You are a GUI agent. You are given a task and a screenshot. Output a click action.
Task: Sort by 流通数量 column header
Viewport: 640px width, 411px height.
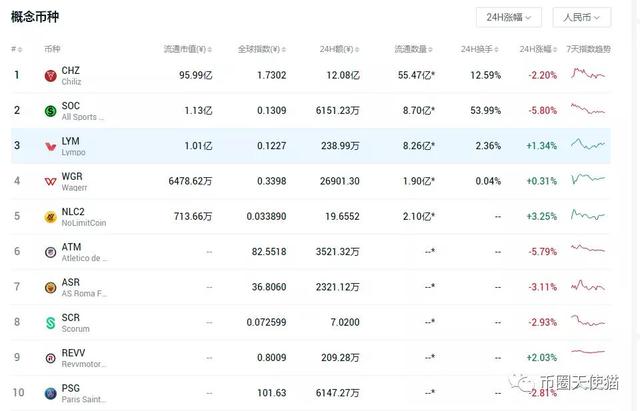coord(413,49)
